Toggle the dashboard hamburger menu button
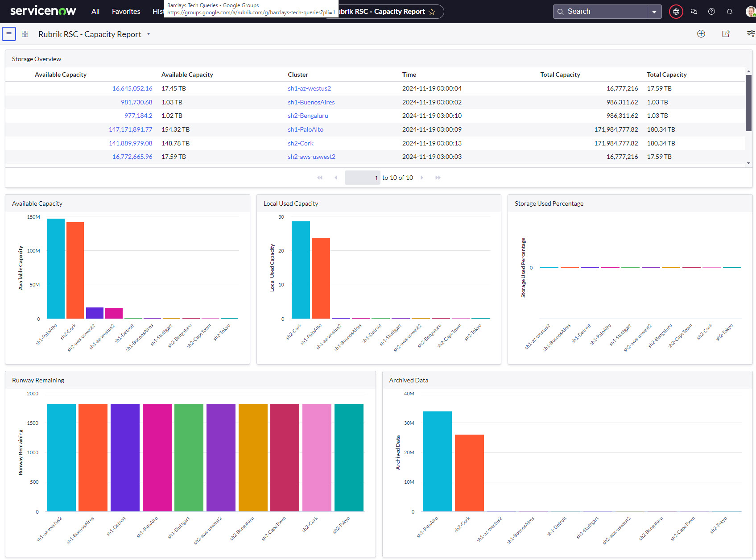 9,34
